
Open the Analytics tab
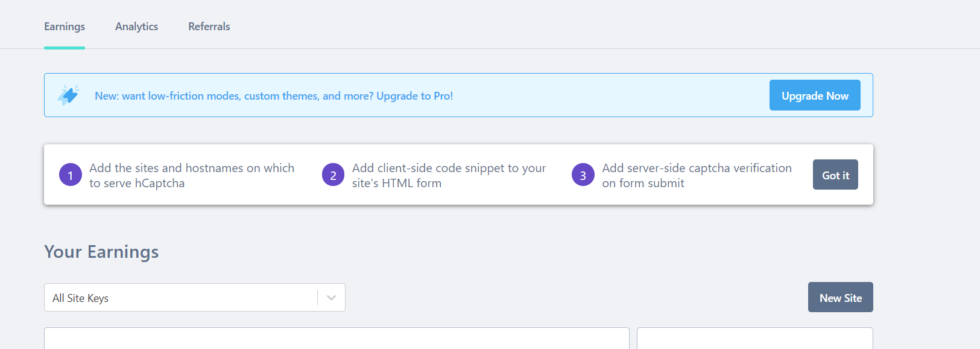(x=136, y=27)
